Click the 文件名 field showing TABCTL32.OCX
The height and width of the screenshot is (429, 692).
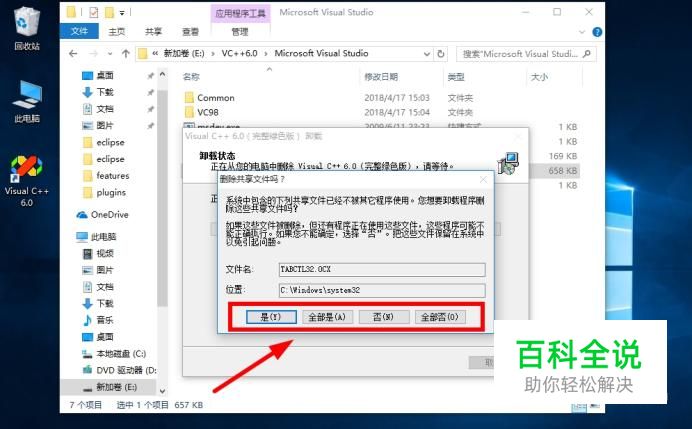tap(382, 270)
